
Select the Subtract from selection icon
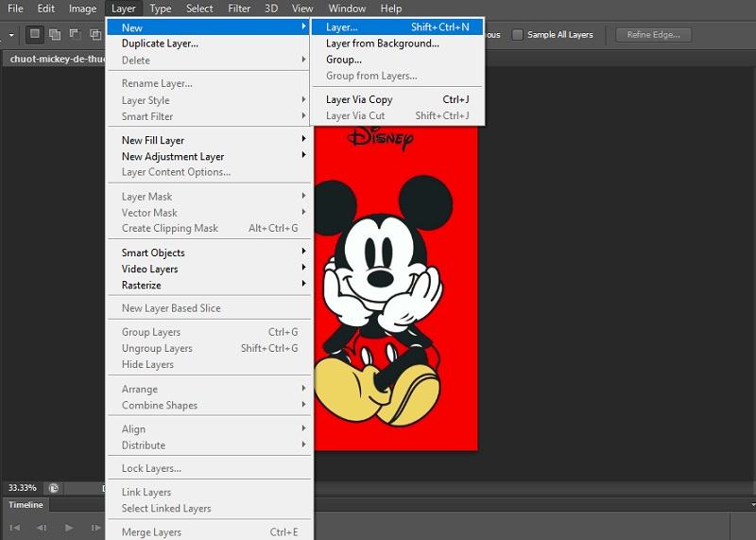point(75,34)
